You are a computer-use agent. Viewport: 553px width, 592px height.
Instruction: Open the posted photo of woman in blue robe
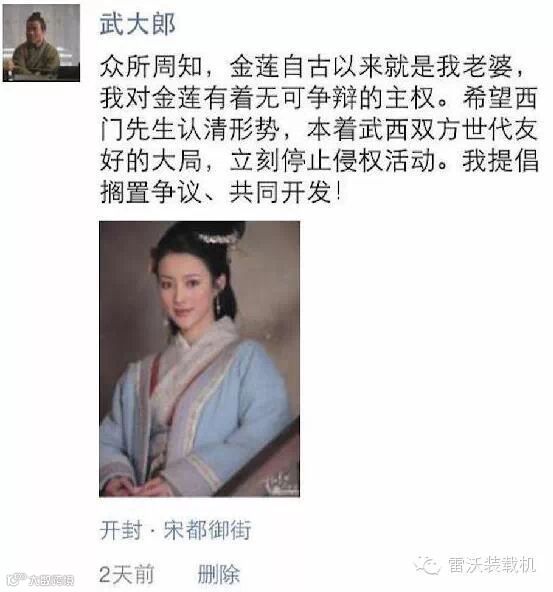coord(199,359)
